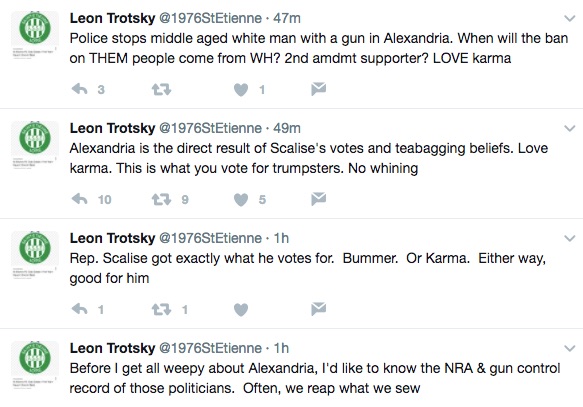
Task: Like the tweet posted 47m ago
Action: [241, 90]
